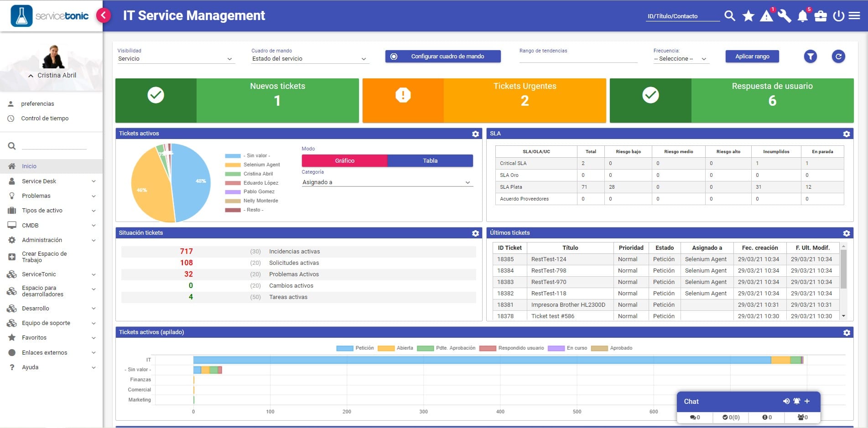Toggle chat sound speaker icon
Viewport: 868px width, 428px height.
pos(786,401)
